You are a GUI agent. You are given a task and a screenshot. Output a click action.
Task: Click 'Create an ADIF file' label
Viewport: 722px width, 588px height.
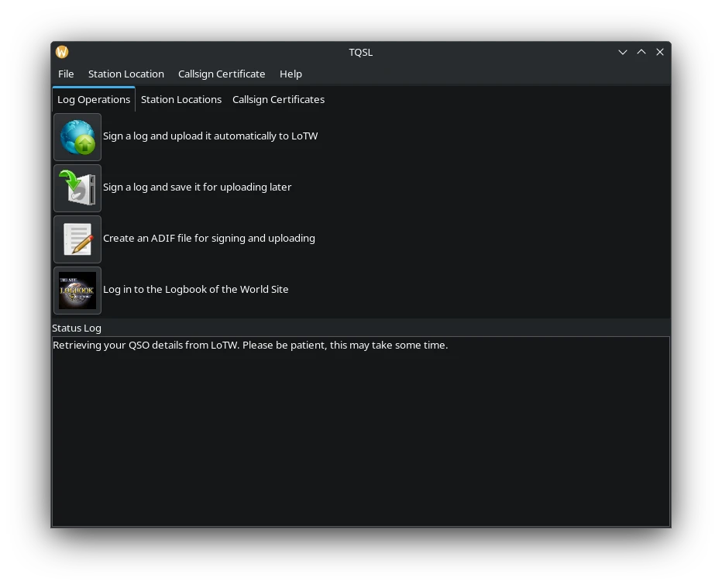click(x=209, y=239)
